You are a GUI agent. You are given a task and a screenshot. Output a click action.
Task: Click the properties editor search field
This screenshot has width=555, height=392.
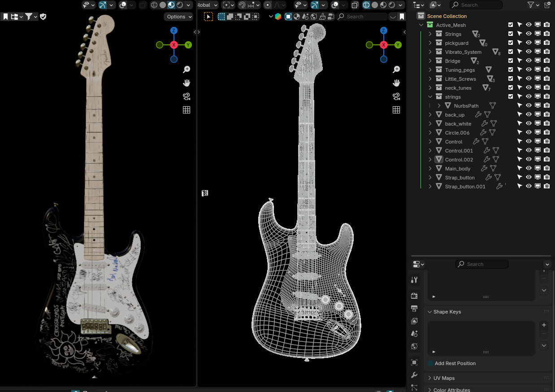(482, 264)
